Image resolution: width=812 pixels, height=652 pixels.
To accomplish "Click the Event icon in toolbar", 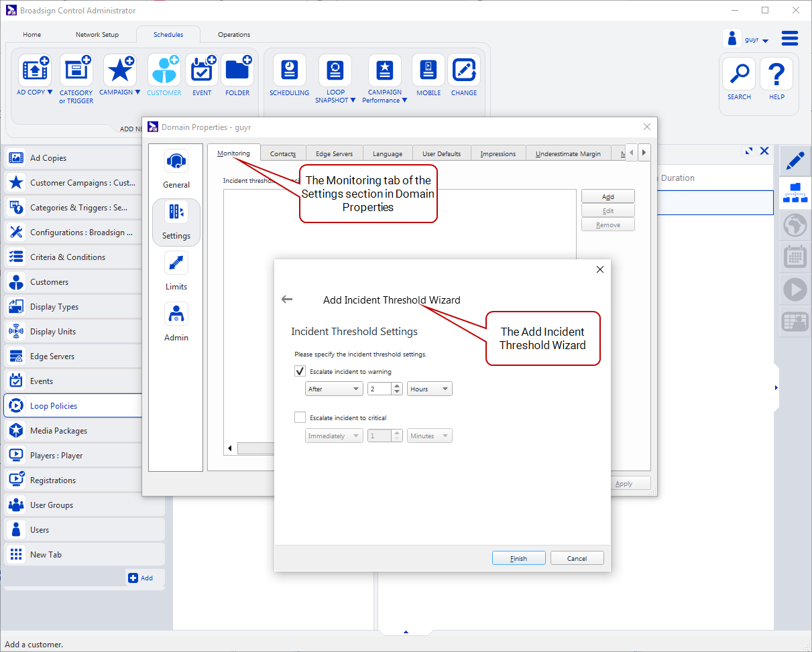I will point(202,70).
